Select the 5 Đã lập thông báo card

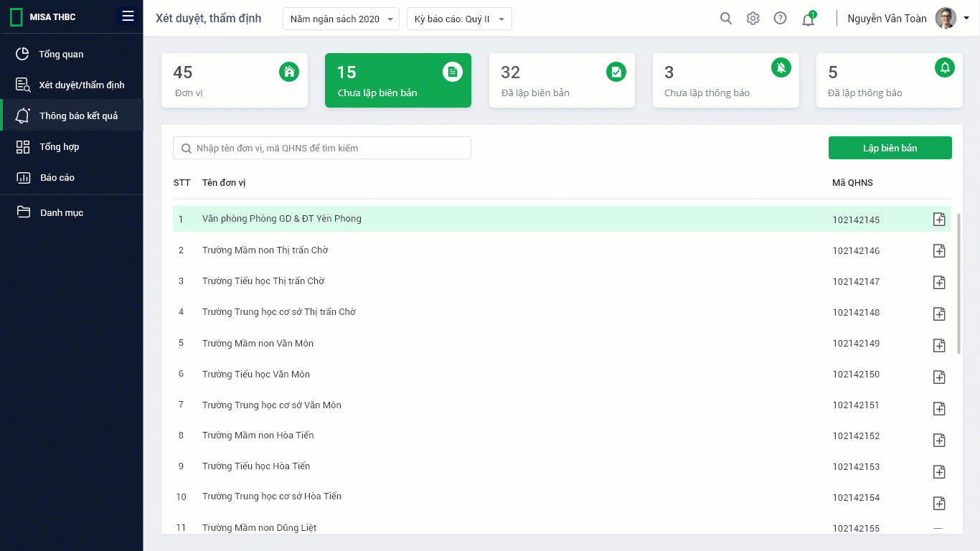click(890, 80)
